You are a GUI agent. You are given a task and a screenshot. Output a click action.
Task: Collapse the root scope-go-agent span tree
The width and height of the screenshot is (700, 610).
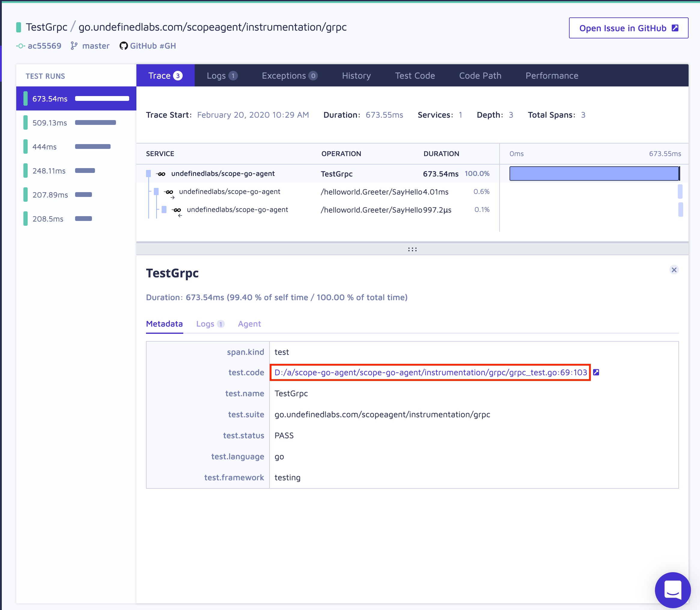point(148,174)
